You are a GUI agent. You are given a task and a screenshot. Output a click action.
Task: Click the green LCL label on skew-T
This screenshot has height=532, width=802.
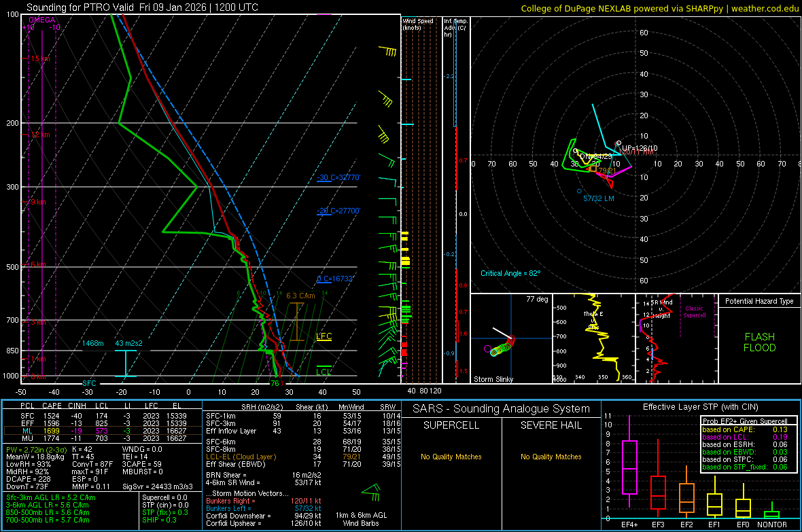click(324, 372)
